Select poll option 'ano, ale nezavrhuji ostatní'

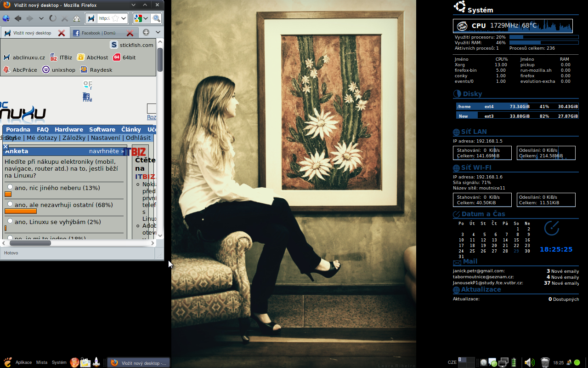pyautogui.click(x=10, y=204)
